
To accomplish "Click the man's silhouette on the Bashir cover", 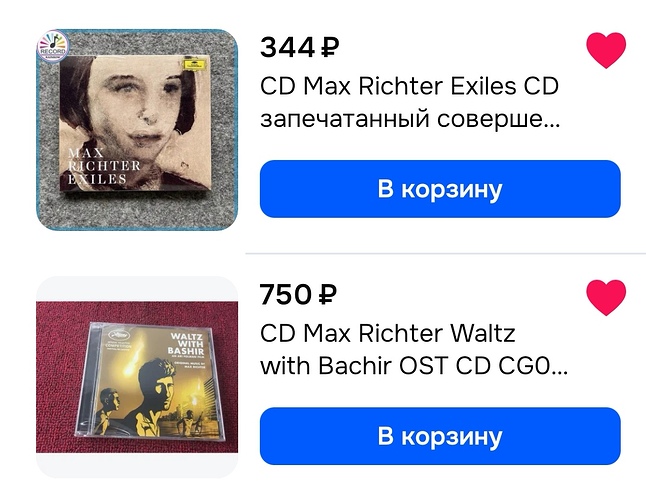I will [x=157, y=396].
